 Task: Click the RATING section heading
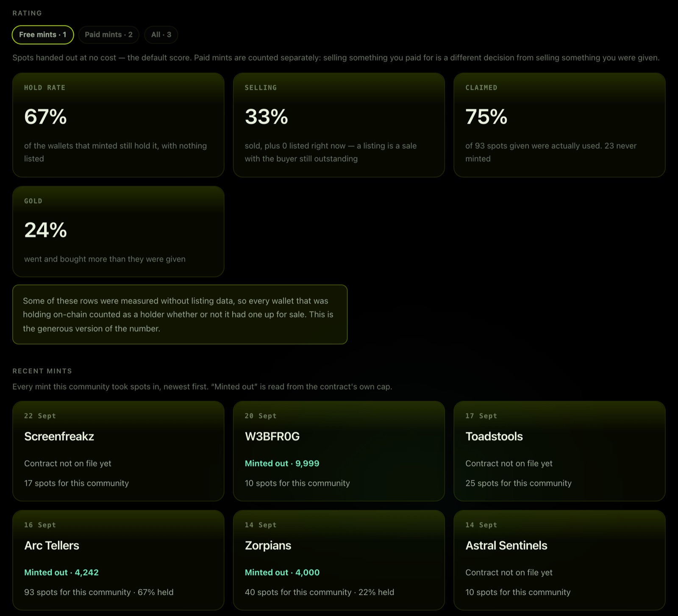(x=27, y=13)
